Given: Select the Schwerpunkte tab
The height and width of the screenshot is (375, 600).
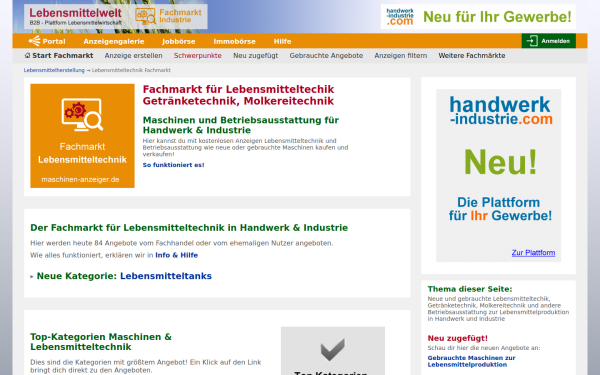Looking at the screenshot, I should pyautogui.click(x=197, y=55).
